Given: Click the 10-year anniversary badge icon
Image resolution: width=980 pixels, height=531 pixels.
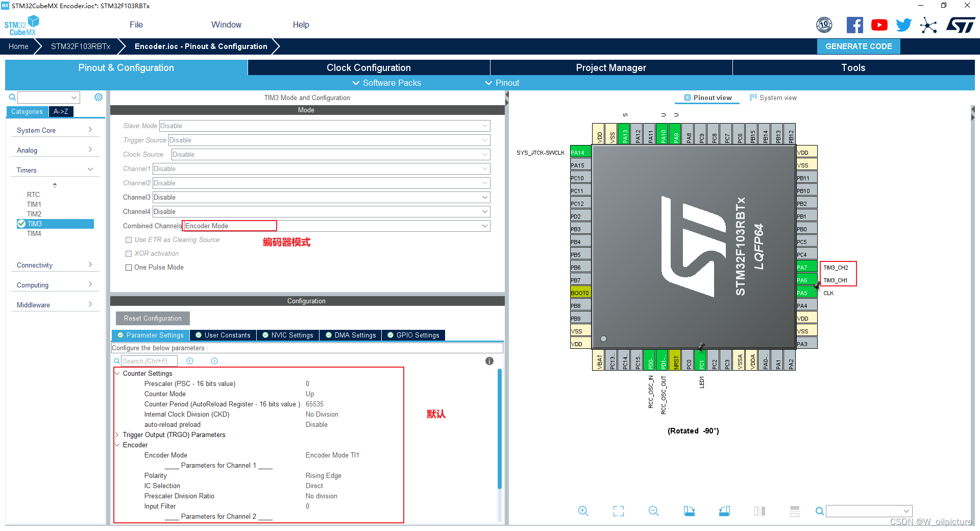Looking at the screenshot, I should (824, 25).
